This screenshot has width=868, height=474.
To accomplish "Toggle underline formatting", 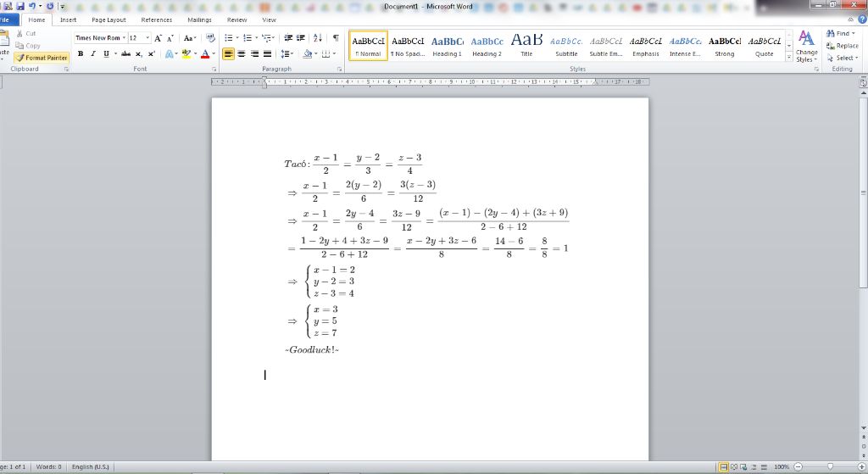I will click(x=106, y=53).
